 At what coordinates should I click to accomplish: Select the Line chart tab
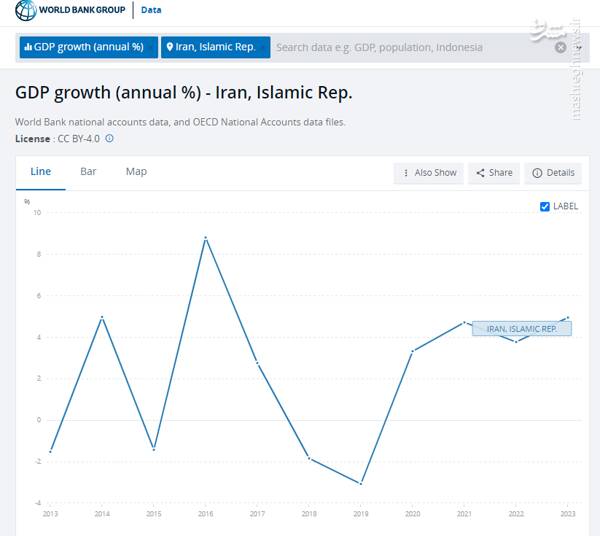(40, 171)
